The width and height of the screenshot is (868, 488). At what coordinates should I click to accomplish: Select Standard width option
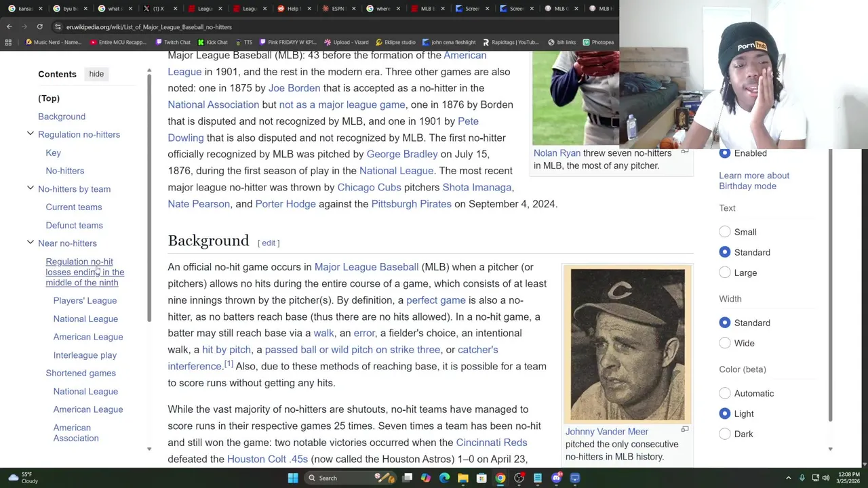tap(725, 323)
